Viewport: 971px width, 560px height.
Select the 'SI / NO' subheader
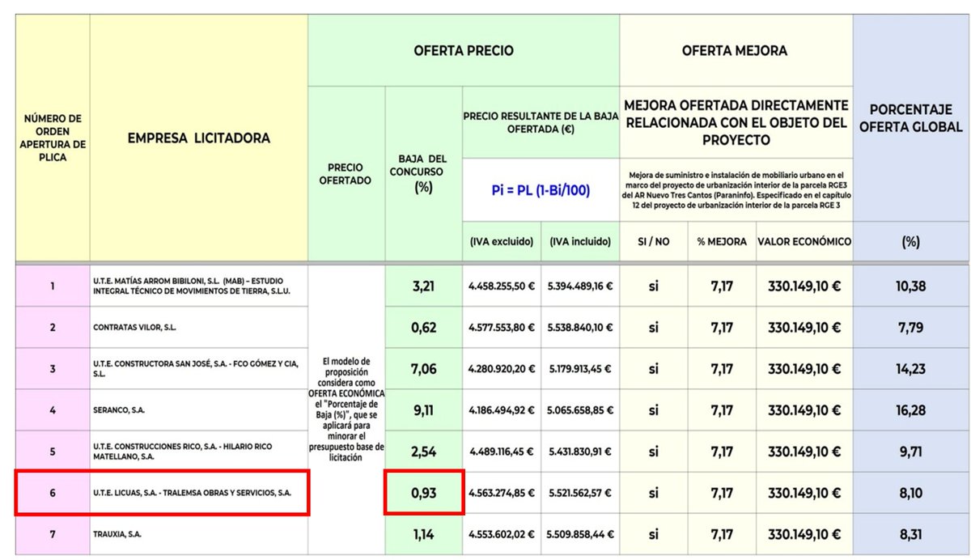tap(654, 241)
